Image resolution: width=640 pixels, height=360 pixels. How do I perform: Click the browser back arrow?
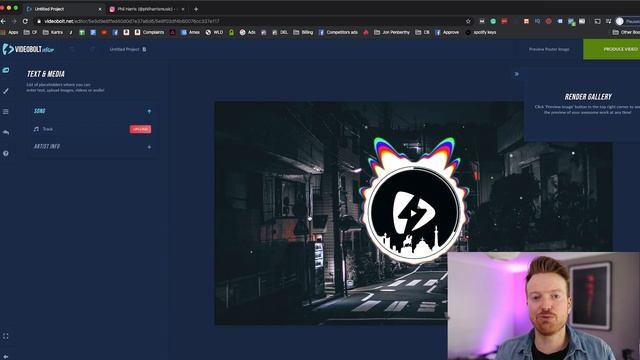[x=3, y=21]
